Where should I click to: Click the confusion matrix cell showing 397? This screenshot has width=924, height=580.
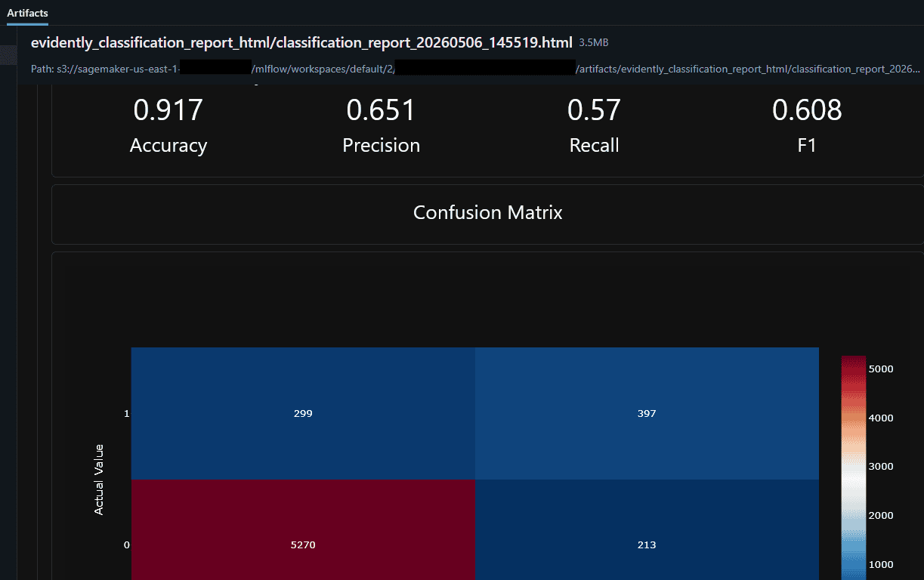tap(647, 413)
